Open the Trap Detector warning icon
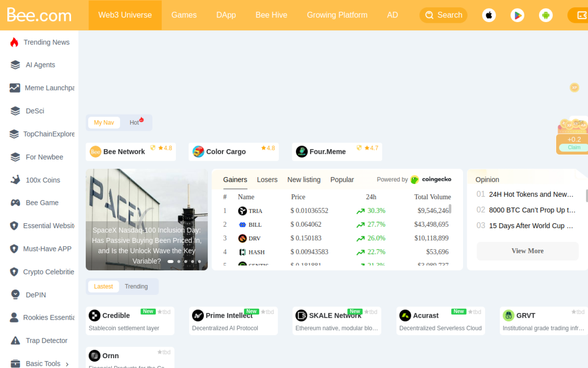 [x=15, y=341]
